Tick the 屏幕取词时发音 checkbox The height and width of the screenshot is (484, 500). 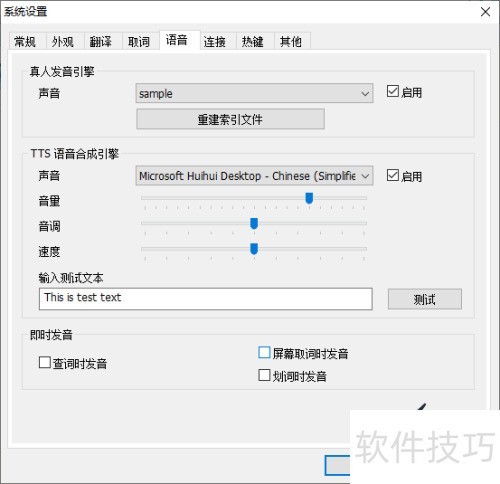264,353
